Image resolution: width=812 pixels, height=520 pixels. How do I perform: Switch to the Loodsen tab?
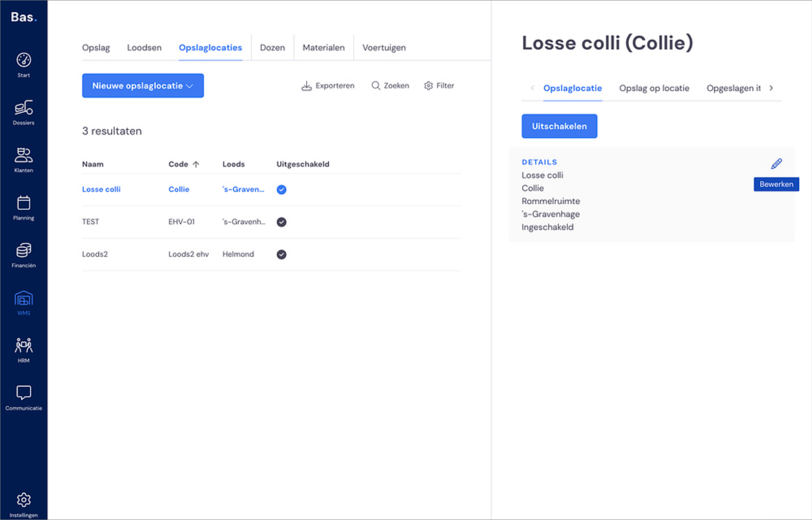click(x=144, y=47)
